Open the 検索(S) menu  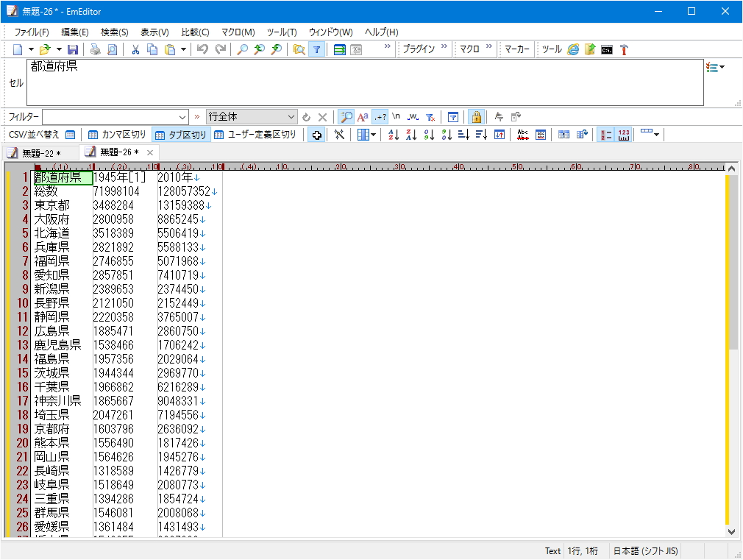(115, 32)
